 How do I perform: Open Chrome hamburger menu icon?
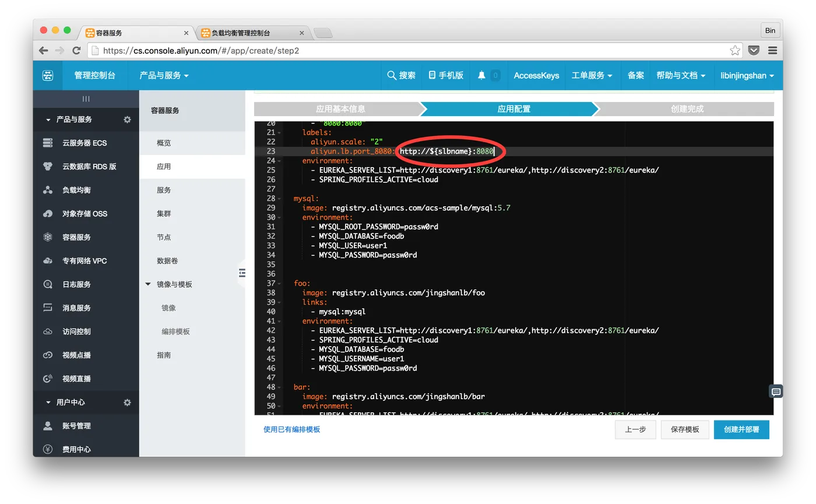click(x=772, y=51)
